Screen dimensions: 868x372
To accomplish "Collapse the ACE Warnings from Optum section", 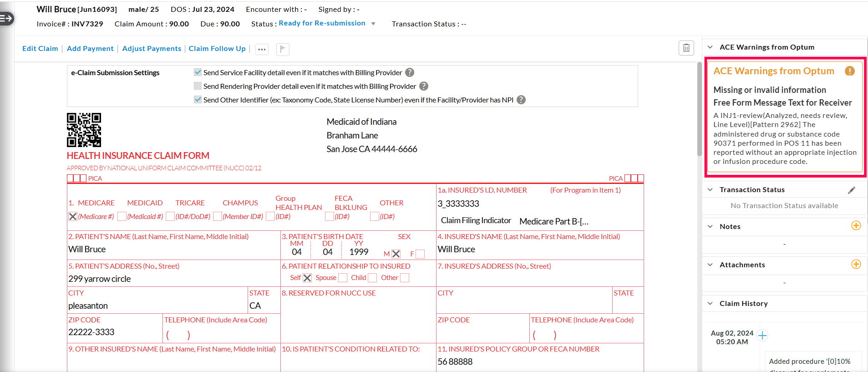I will (710, 47).
